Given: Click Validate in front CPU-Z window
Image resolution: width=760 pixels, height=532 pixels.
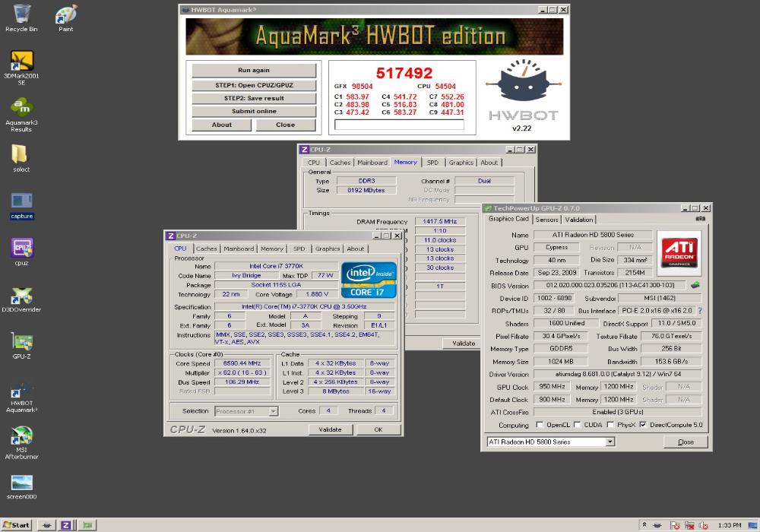Looking at the screenshot, I should (x=330, y=429).
